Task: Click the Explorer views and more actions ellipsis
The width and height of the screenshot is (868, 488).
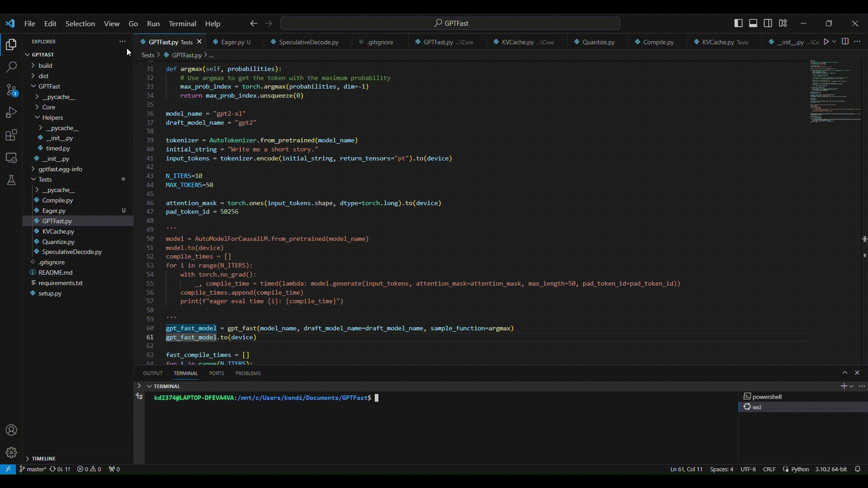Action: point(123,41)
